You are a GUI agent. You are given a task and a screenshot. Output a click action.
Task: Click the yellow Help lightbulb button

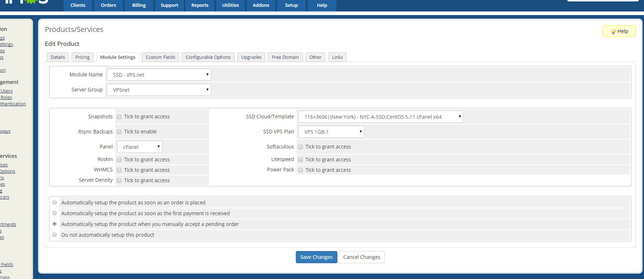coord(619,31)
